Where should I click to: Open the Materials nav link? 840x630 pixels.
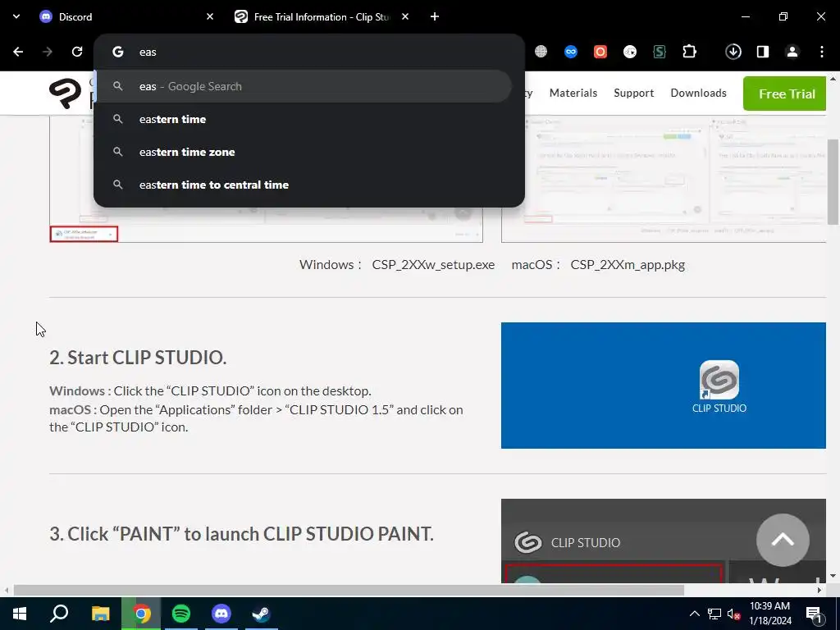pos(573,94)
